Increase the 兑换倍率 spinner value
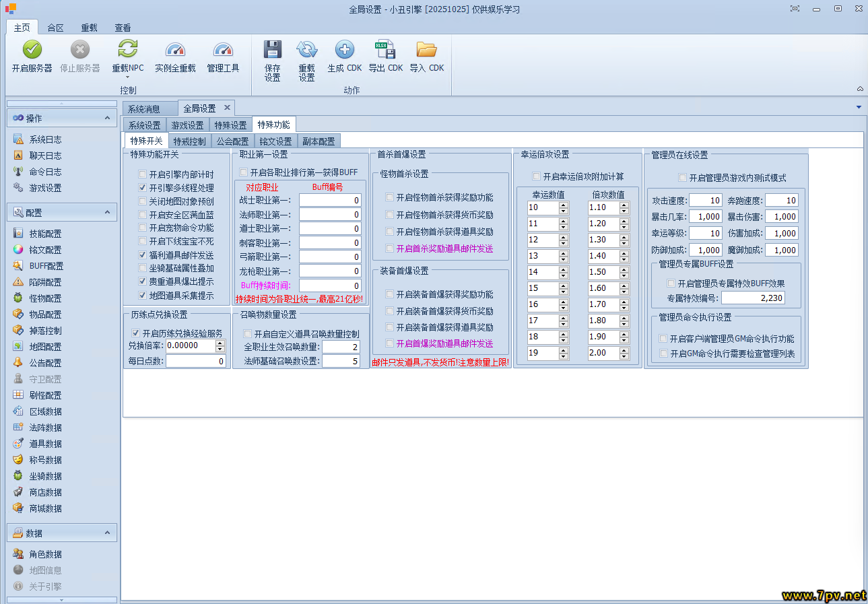Viewport: 868px width, 604px height. point(220,343)
